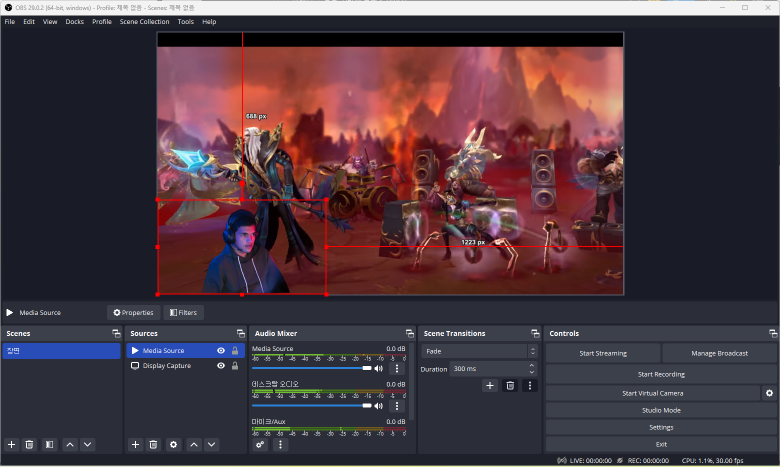Open the Tools menu

(x=186, y=21)
